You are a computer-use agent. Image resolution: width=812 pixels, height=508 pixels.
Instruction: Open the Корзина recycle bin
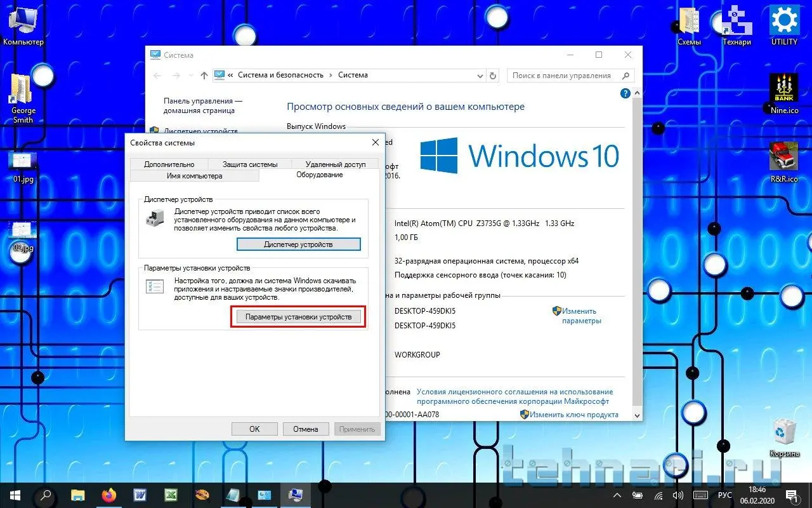tap(784, 438)
